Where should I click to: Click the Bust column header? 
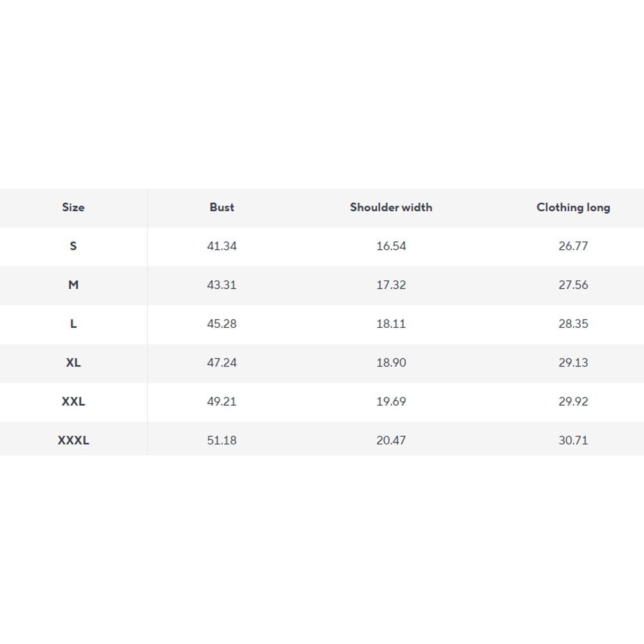[x=222, y=207]
